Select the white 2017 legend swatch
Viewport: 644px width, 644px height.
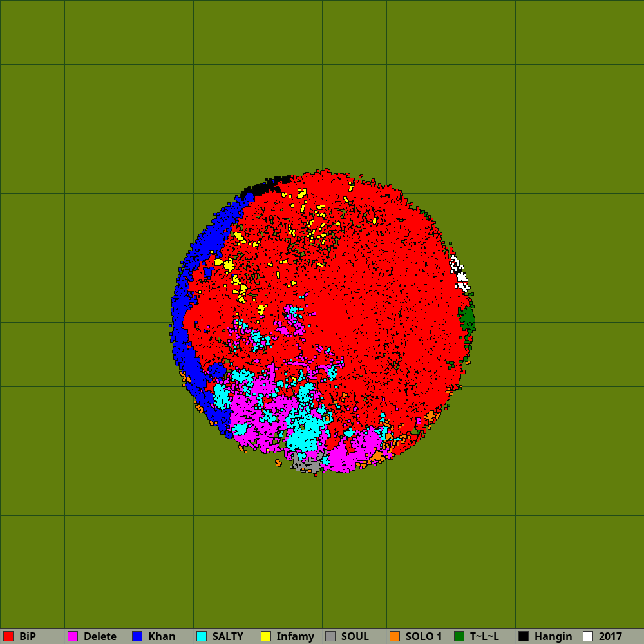point(588,636)
